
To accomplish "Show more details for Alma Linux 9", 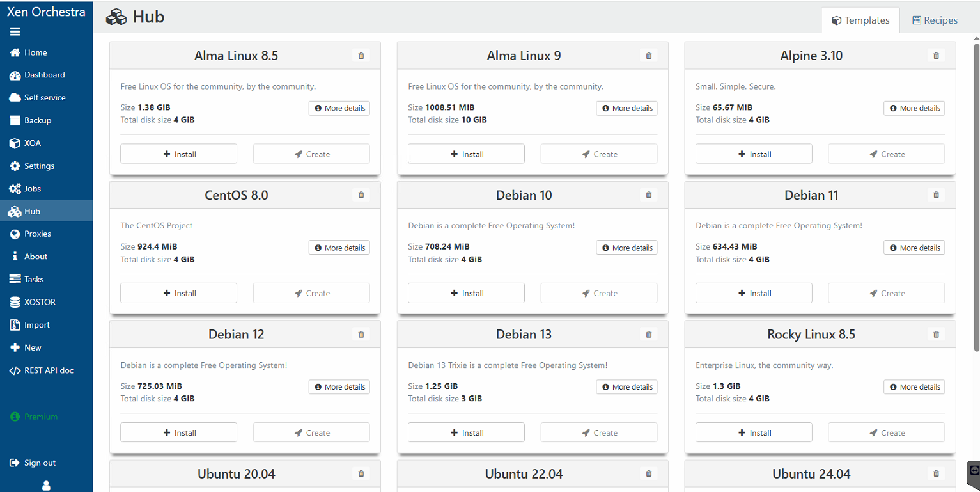I will coord(626,108).
